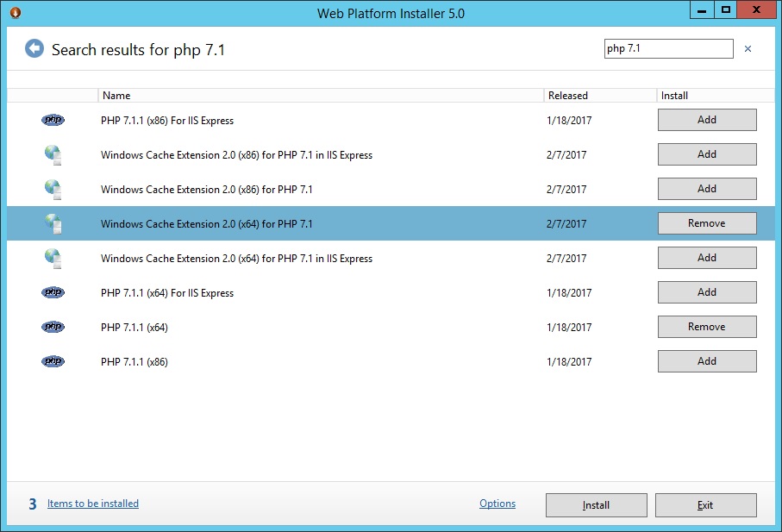
Task: Click the number 3 items count
Action: coord(33,504)
